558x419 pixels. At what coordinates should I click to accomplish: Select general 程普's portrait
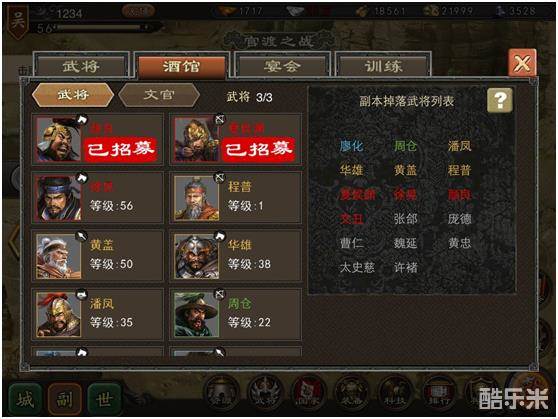click(196, 198)
